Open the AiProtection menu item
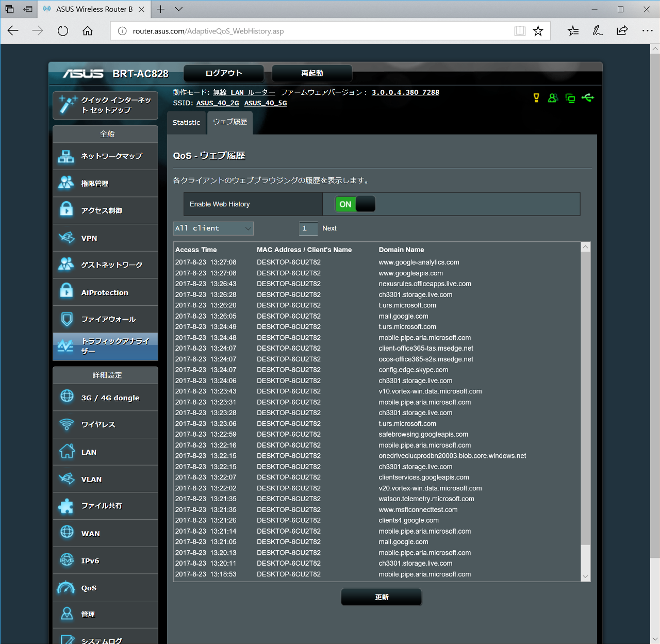 click(x=105, y=292)
